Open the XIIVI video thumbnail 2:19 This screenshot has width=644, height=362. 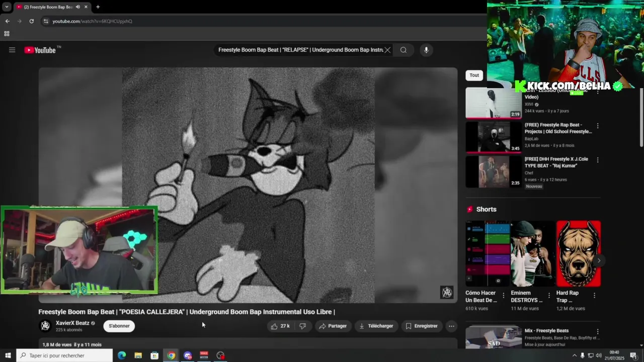[494, 103]
